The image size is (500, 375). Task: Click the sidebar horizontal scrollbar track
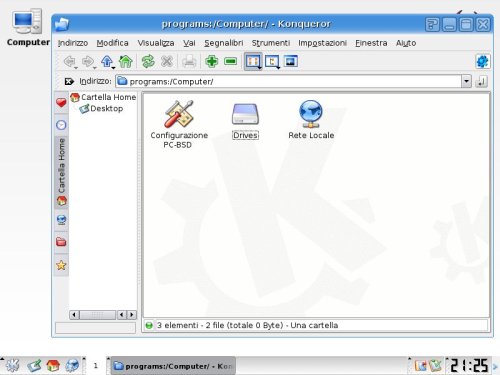click(98, 315)
